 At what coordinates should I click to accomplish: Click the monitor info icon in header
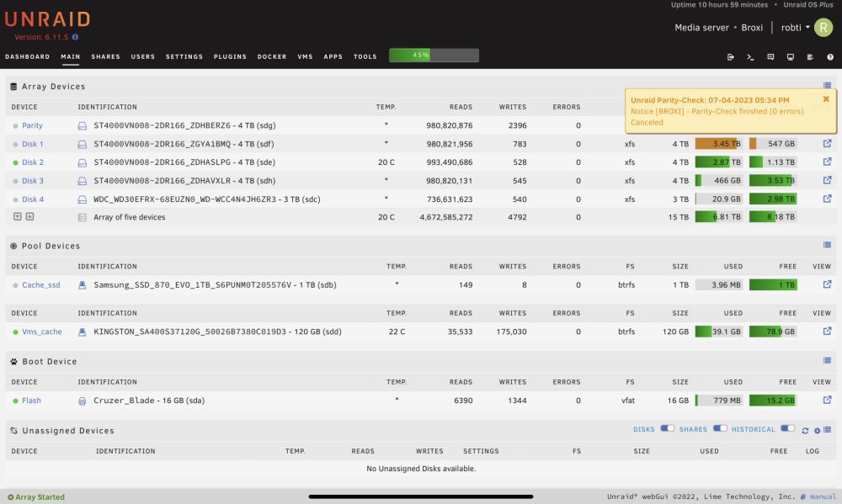[791, 57]
